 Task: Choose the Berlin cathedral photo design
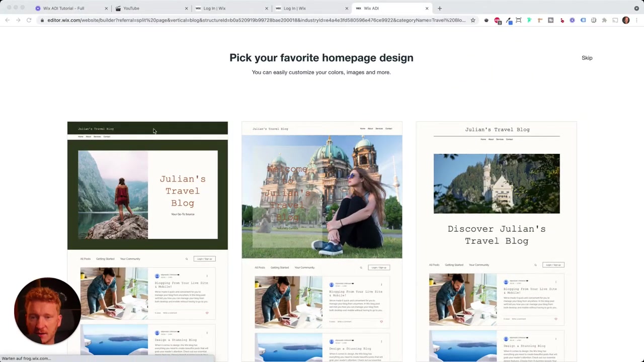[x=322, y=241]
